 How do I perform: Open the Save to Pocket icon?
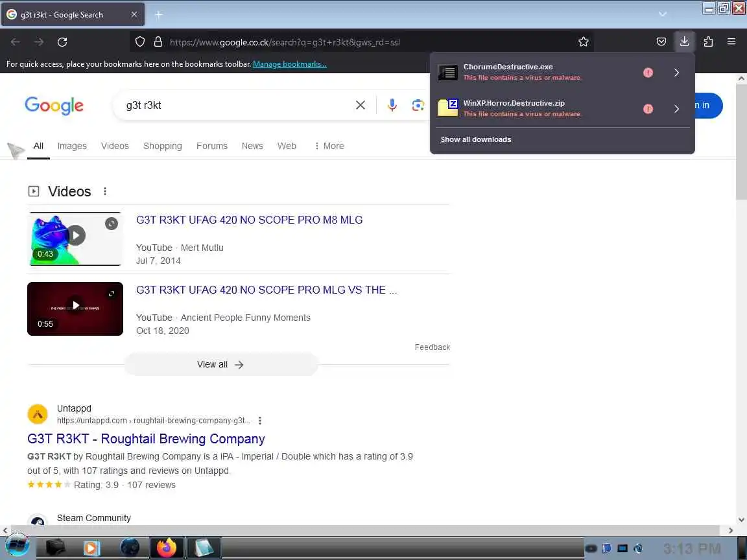click(x=661, y=42)
